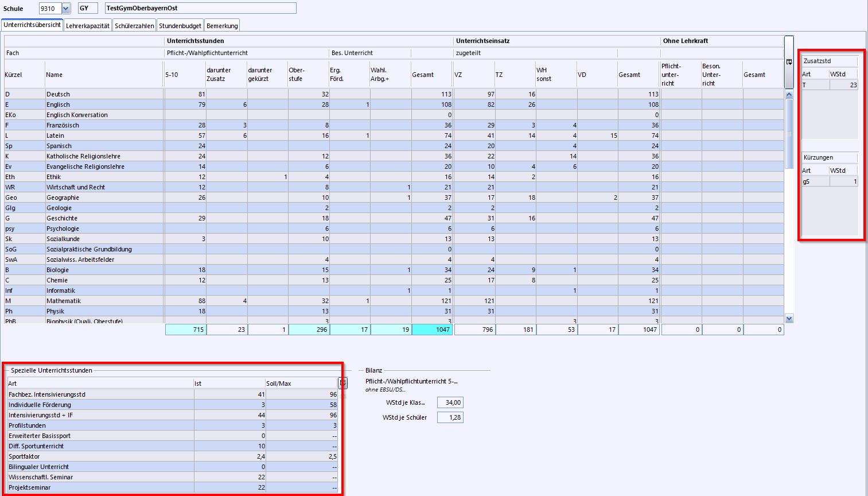Select the Profilstunden row
This screenshot has width=868, height=496.
[x=173, y=425]
